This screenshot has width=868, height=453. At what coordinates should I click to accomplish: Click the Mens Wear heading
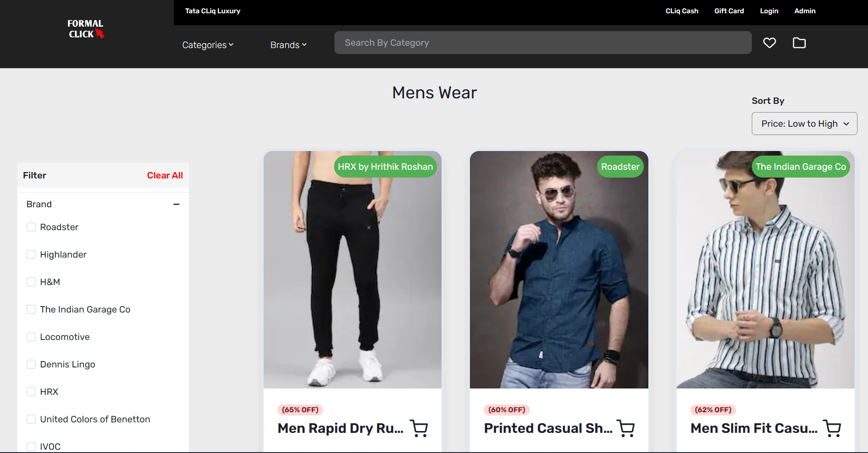434,93
